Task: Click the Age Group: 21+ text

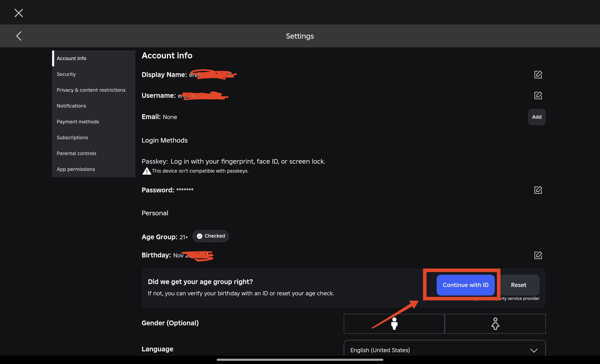Action: [165, 237]
